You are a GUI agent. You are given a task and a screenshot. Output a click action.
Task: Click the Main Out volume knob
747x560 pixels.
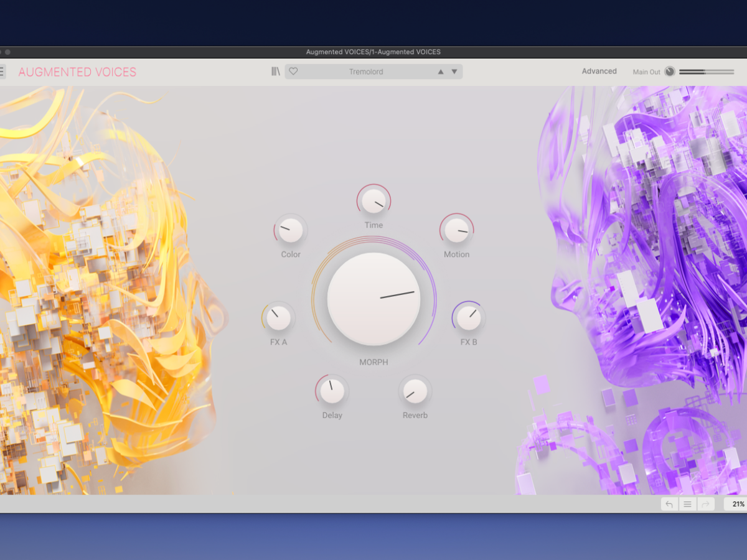(x=670, y=72)
